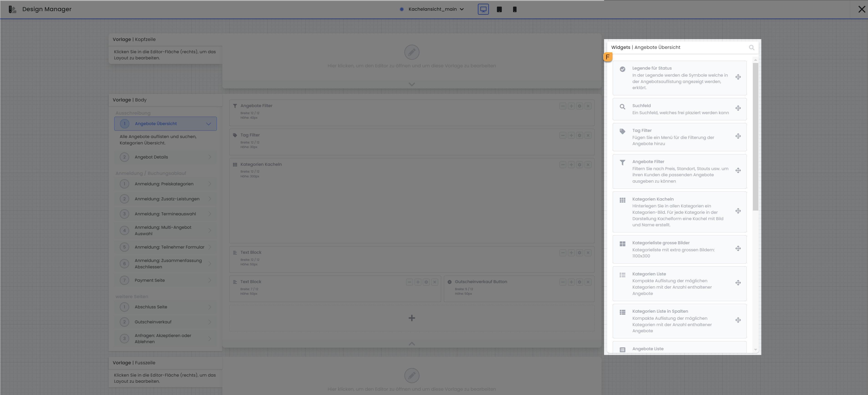Viewport: 868px width, 395px height.
Task: Click the widgets panel scrollbar
Action: (755, 135)
